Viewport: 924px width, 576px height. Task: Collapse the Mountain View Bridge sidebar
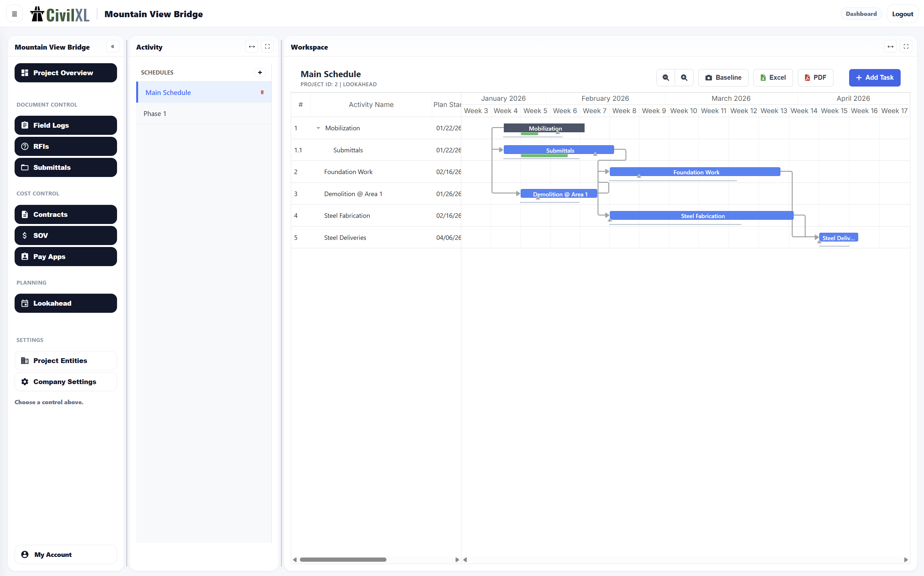coord(113,46)
